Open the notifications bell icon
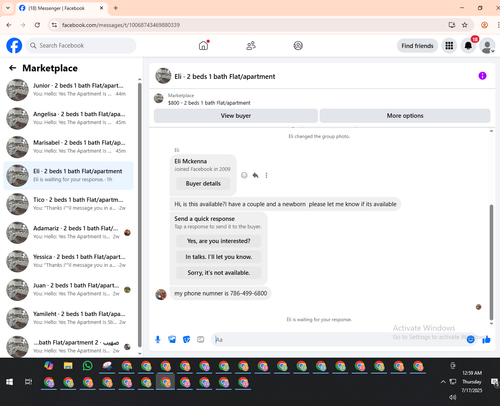Screen dimensions: 500x406 pyautogui.click(x=468, y=46)
